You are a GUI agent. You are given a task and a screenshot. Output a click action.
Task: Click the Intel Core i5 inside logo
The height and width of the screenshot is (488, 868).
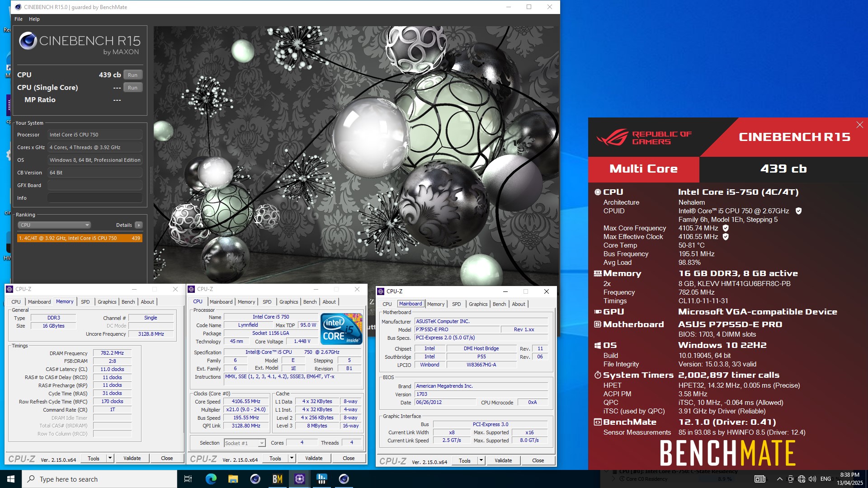(341, 329)
